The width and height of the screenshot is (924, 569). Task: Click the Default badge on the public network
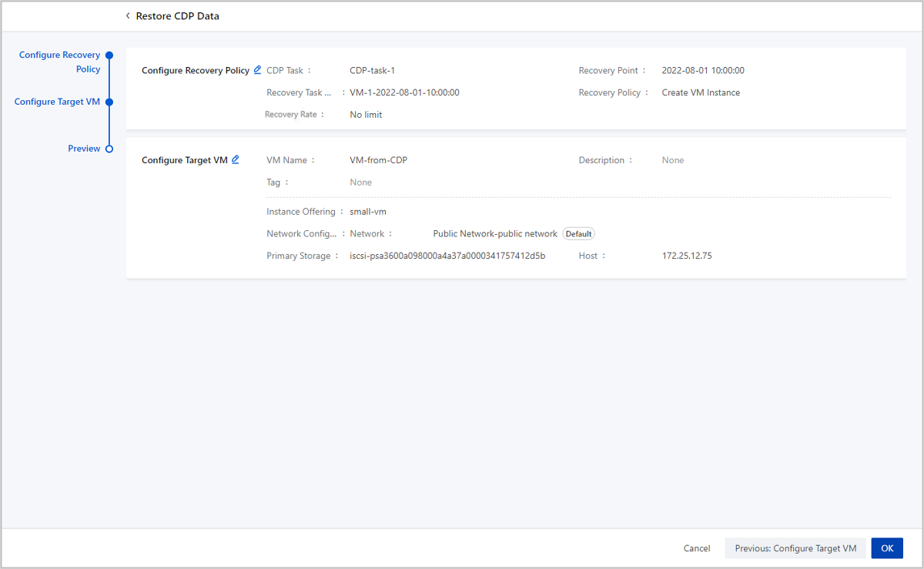tap(578, 234)
